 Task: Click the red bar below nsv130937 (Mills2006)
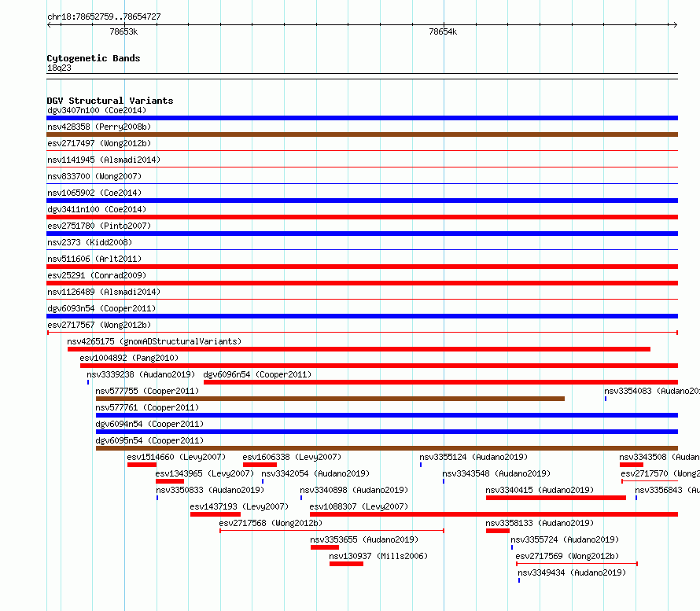(x=346, y=564)
